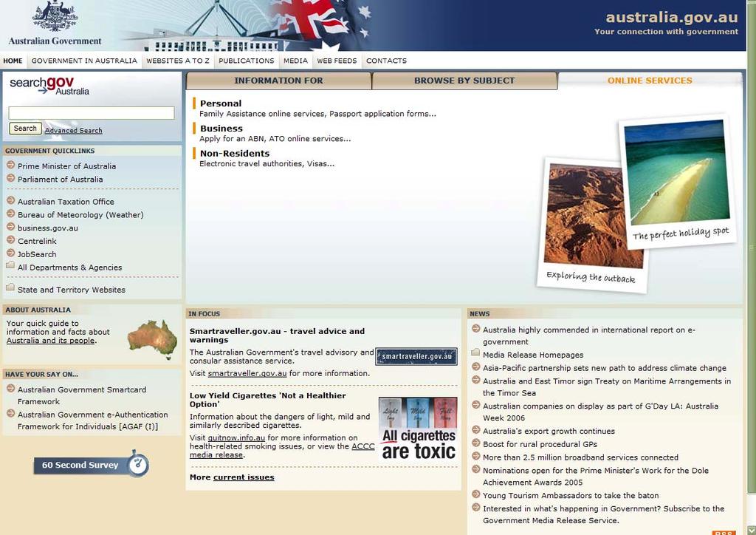Open Australia highly commended e-government news

point(588,335)
